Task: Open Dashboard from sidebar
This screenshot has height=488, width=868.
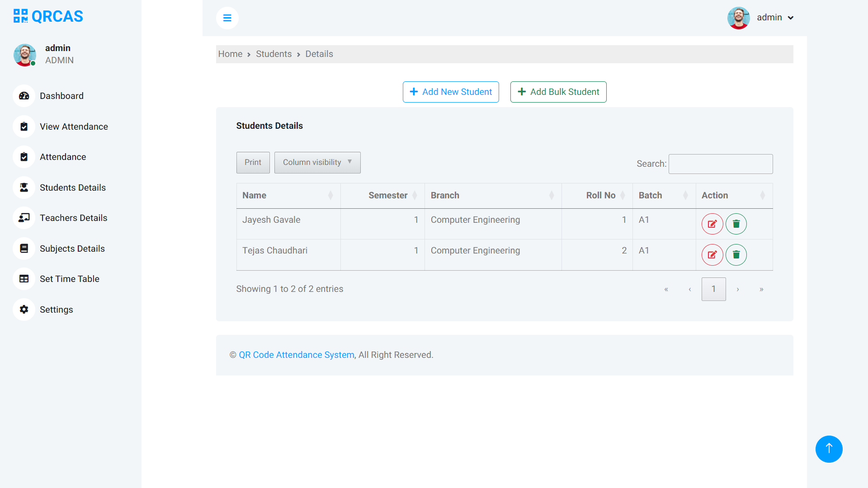Action: pyautogui.click(x=61, y=96)
